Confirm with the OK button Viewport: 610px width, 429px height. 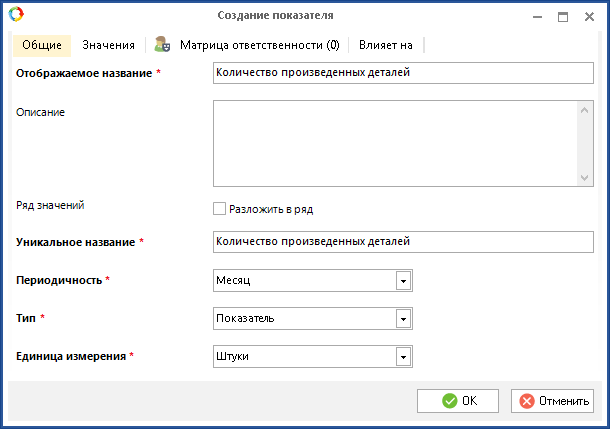458,401
